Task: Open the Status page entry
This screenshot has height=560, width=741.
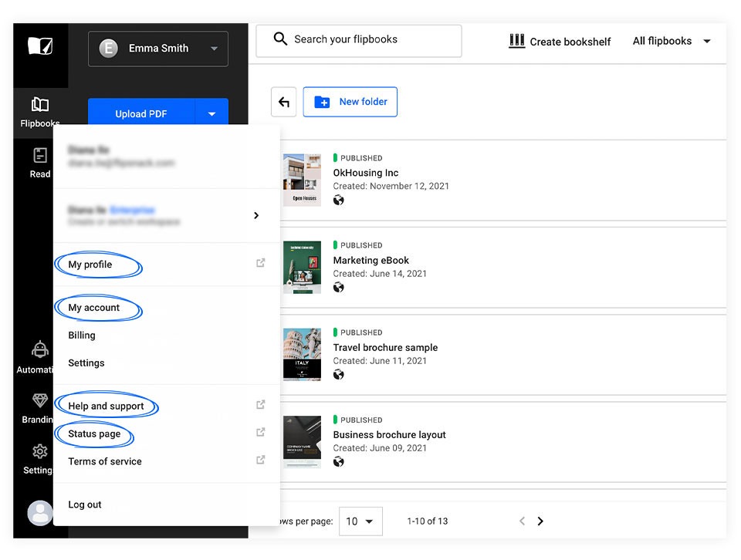Action: pos(94,434)
